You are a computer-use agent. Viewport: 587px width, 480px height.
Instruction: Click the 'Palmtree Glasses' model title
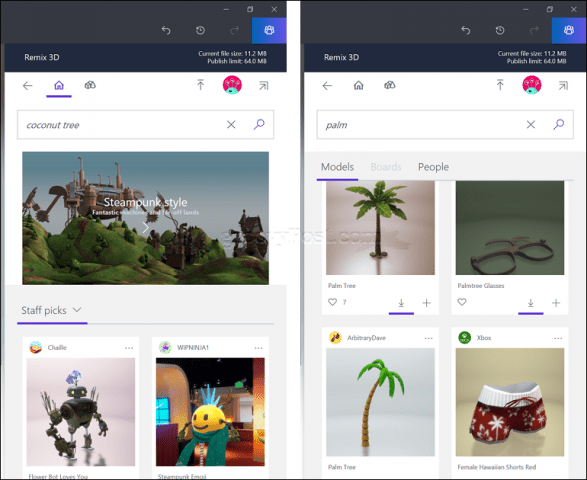pyautogui.click(x=481, y=286)
